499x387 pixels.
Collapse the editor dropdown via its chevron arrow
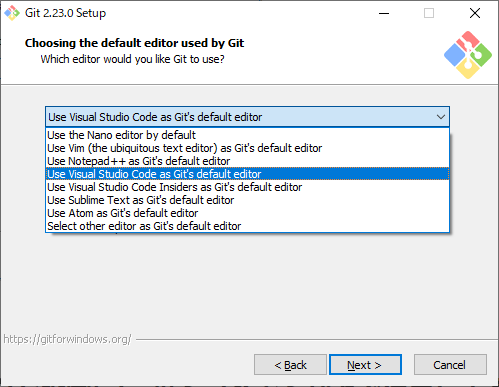(x=441, y=117)
